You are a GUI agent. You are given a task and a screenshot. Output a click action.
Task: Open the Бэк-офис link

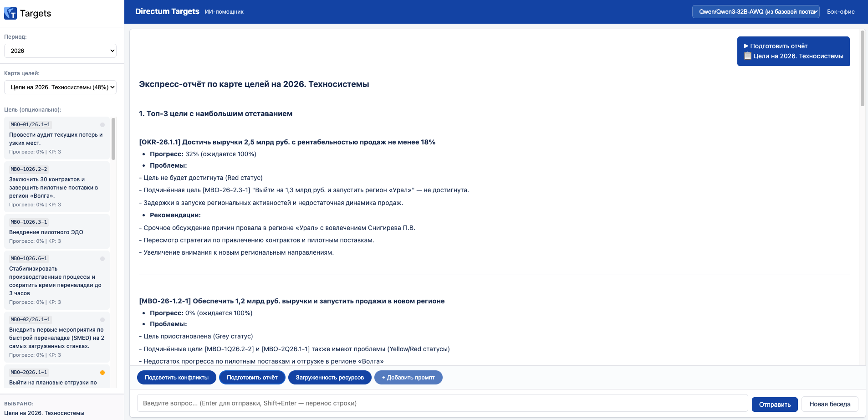point(841,12)
